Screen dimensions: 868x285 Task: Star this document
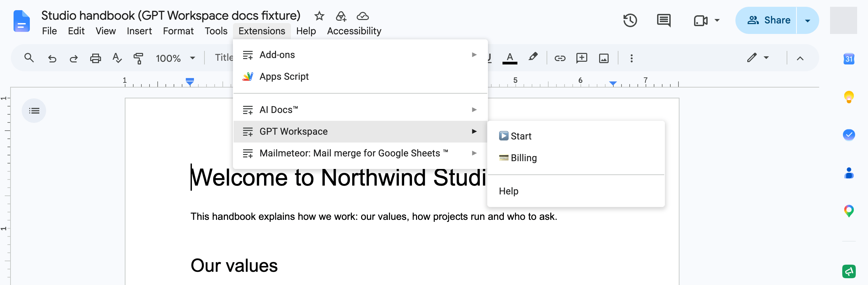319,16
